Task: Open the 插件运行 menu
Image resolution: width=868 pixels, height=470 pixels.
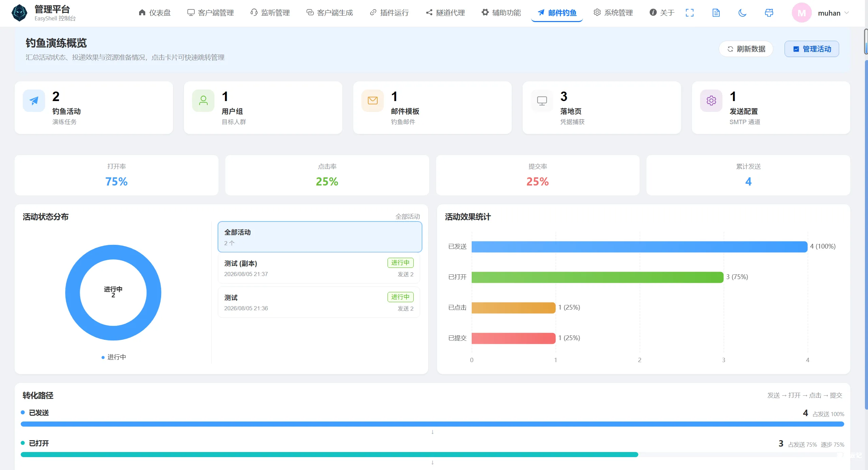Action: (x=389, y=13)
